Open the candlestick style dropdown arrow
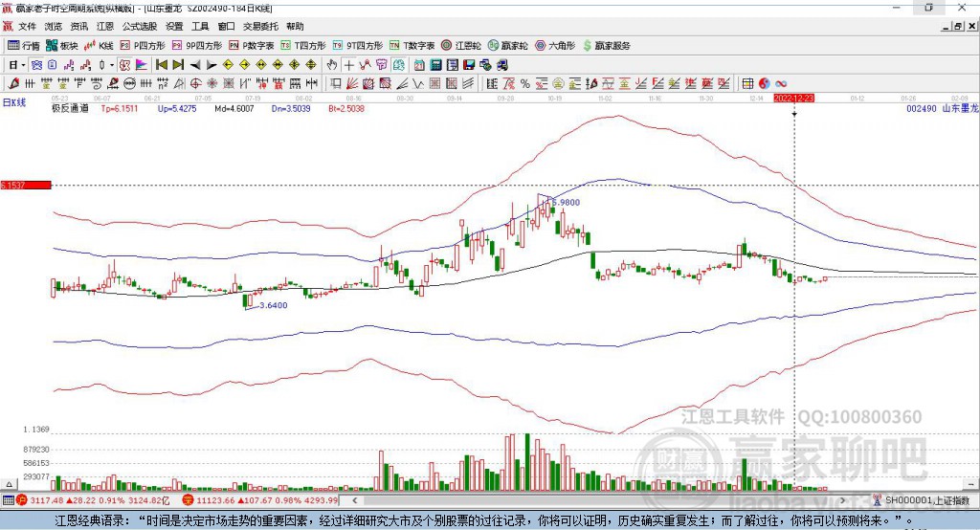Screen dimensions: 980x530 pyautogui.click(x=112, y=65)
